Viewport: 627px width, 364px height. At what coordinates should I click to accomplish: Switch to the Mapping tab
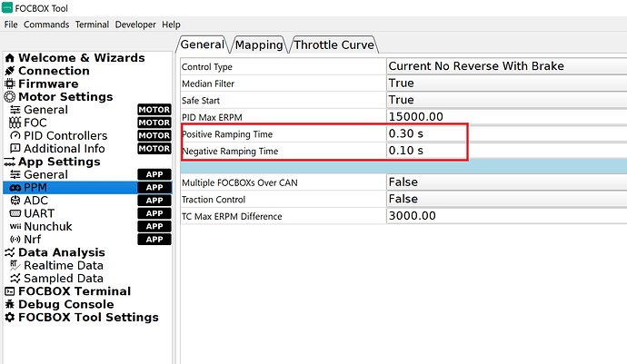click(x=259, y=44)
